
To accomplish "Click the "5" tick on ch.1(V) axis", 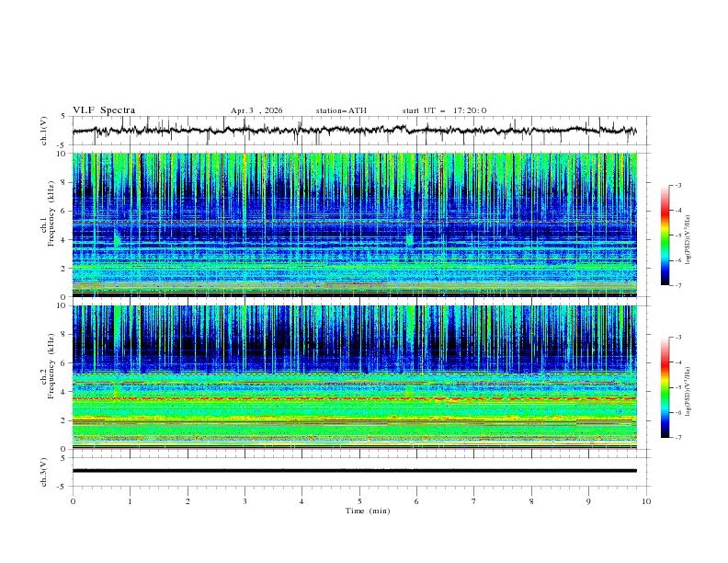I will click(63, 117).
